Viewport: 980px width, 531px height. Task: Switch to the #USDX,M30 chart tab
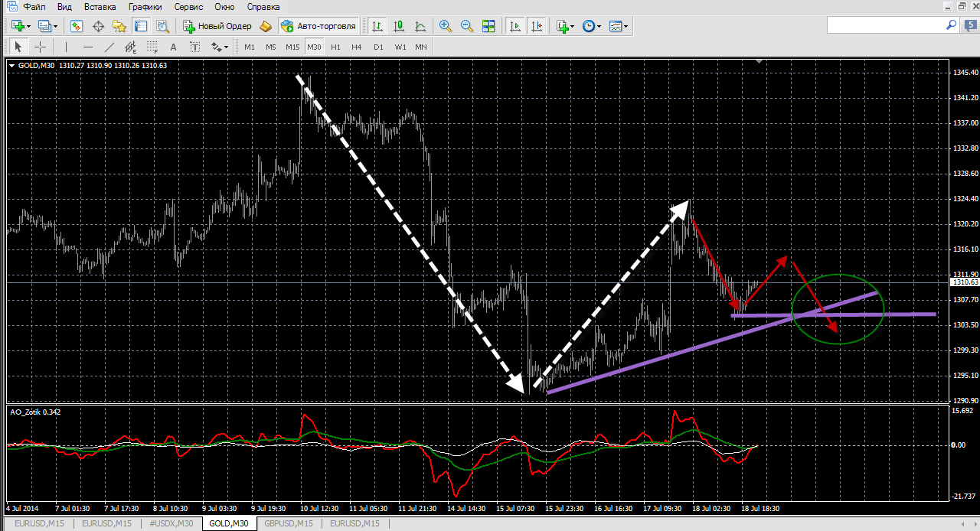click(x=172, y=524)
